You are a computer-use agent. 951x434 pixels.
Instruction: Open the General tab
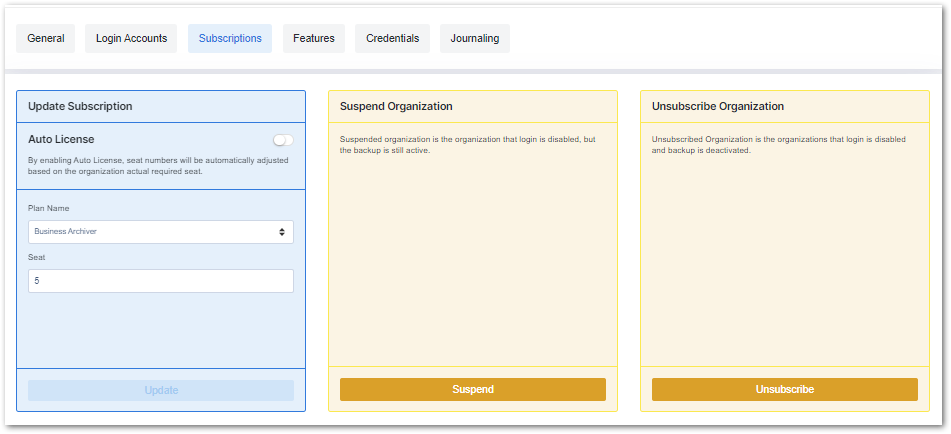coord(46,39)
